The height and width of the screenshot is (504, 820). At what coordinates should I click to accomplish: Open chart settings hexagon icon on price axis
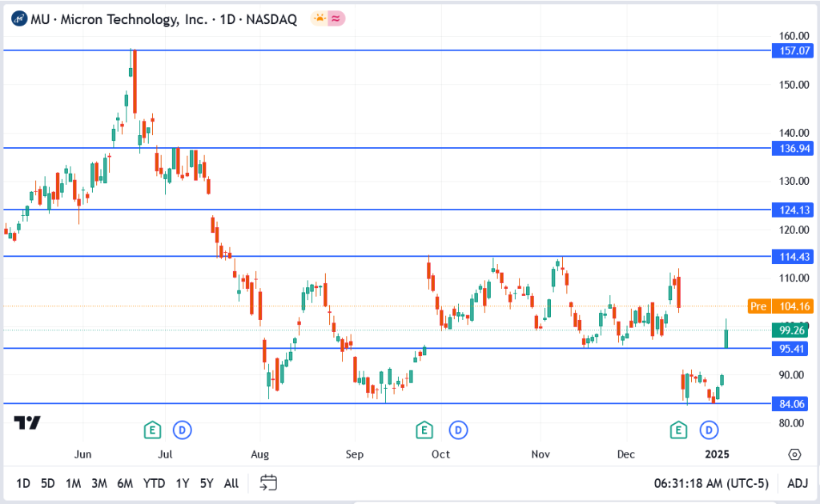point(794,454)
